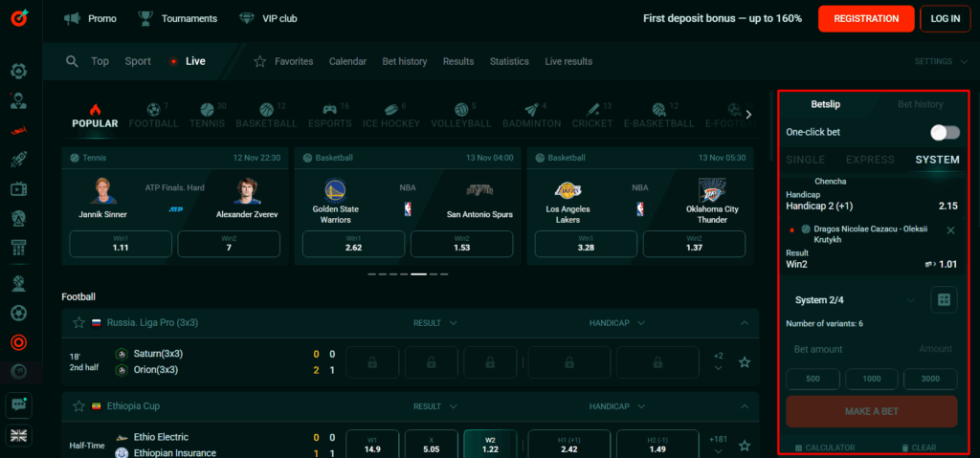Viewport: 980px width, 458px height.
Task: Click the Bet amount input field
Action: pos(871,349)
